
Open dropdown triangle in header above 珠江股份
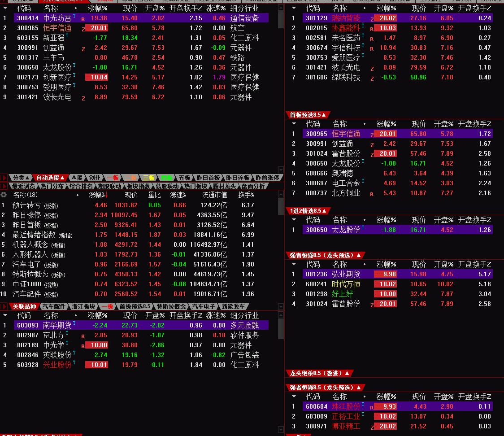tap(294, 397)
